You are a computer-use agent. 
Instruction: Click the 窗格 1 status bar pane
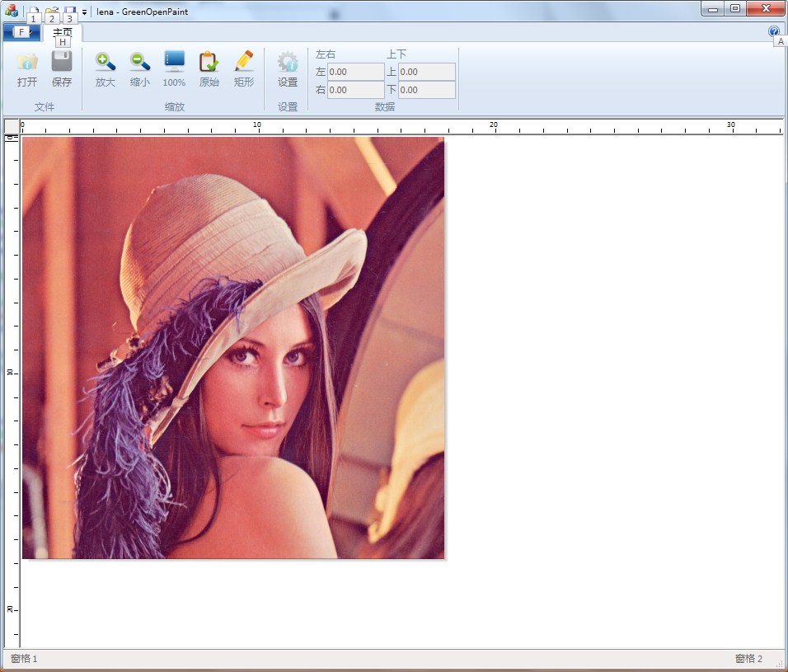click(x=25, y=659)
